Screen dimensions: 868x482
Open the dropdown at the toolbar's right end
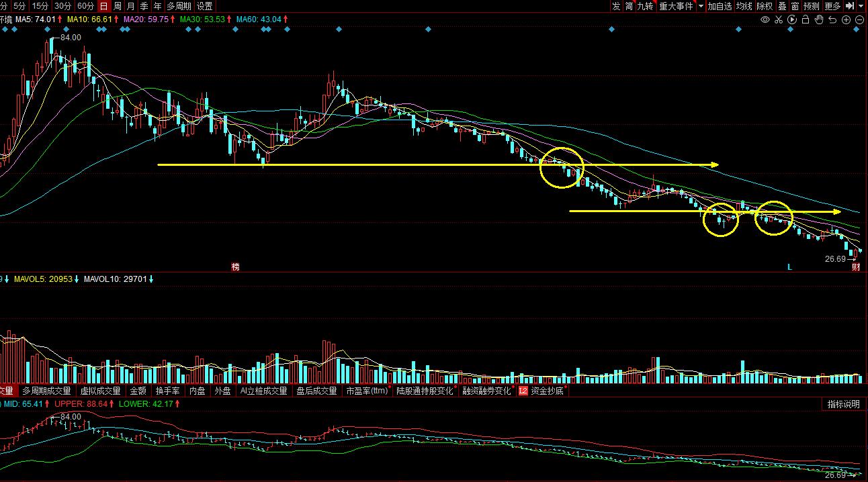tap(862, 6)
